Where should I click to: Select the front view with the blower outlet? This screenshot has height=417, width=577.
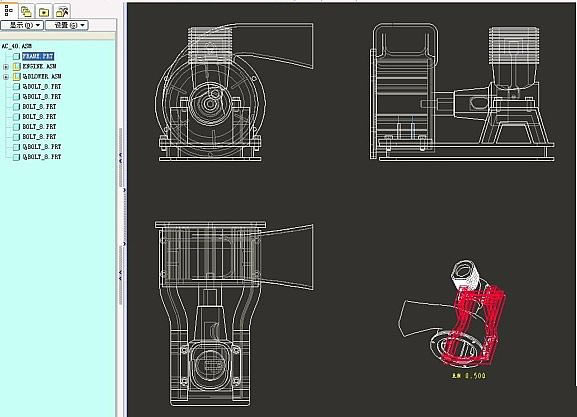tap(234, 92)
